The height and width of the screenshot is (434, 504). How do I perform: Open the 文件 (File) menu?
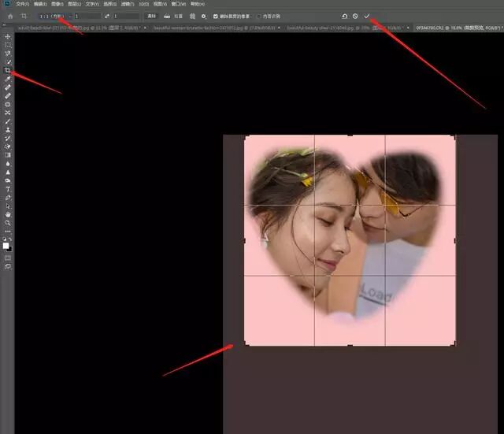coord(22,4)
